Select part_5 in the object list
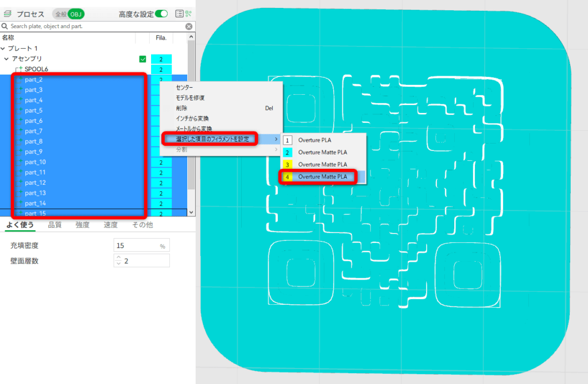Viewport: 588px width, 384px height. tap(33, 110)
